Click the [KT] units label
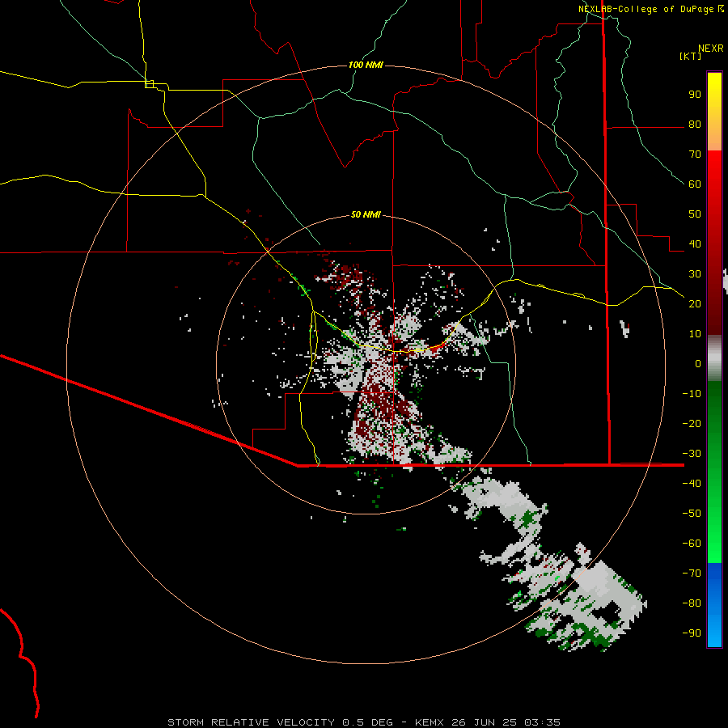The width and height of the screenshot is (728, 728). coord(691,56)
